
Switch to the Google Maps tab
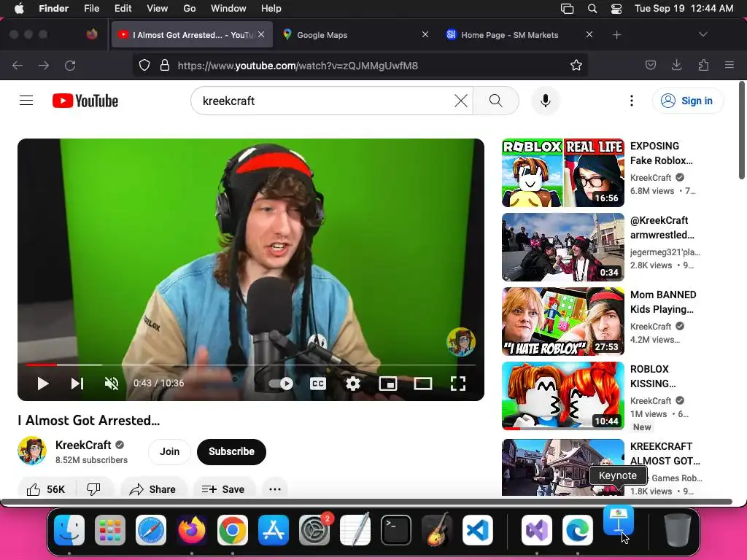355,35
